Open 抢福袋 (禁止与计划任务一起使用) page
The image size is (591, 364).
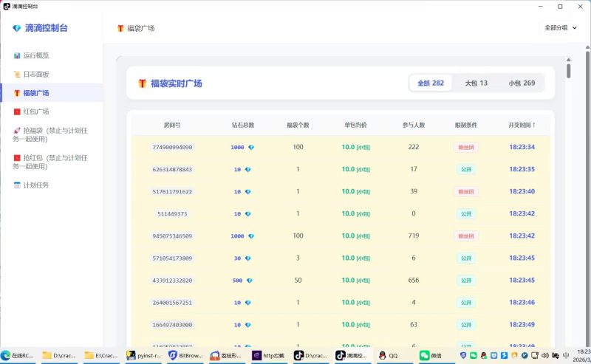point(51,134)
